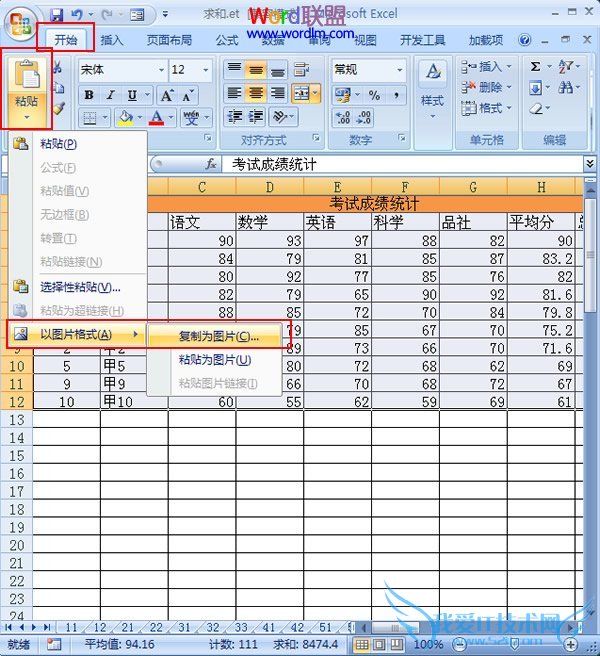Expand the formula bar
This screenshot has width=600, height=656.
click(x=590, y=164)
